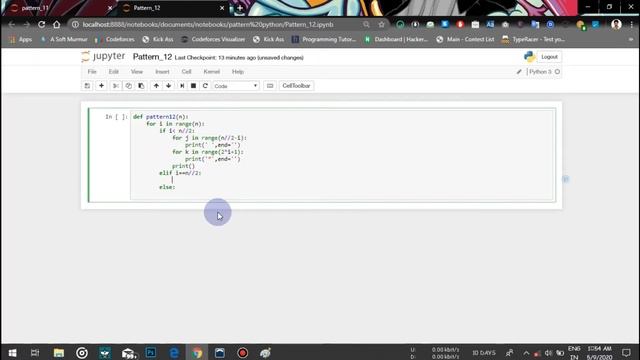
Task: Click the Jupyter logo
Action: [x=103, y=56]
